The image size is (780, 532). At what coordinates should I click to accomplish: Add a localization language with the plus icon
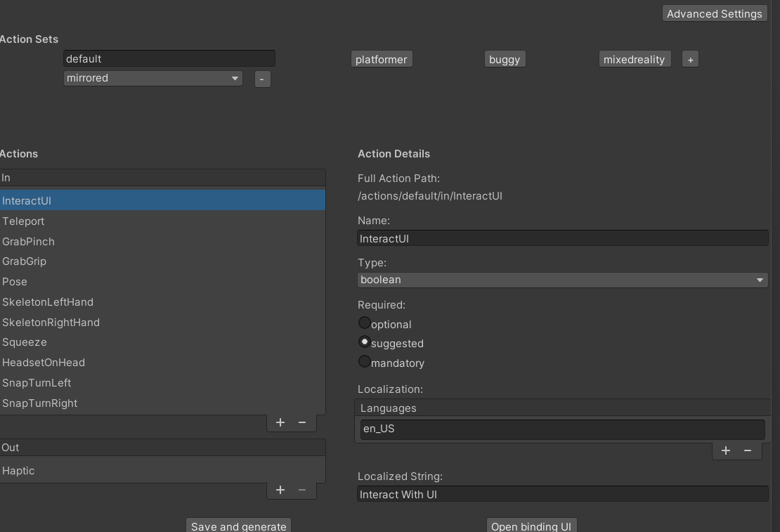point(725,450)
